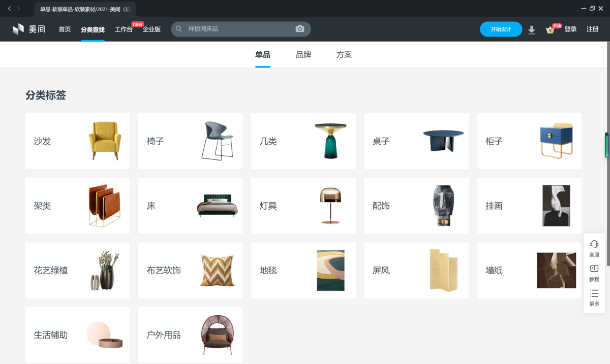Open the VIP crown membership icon
Image resolution: width=610 pixels, height=364 pixels.
[x=550, y=29]
